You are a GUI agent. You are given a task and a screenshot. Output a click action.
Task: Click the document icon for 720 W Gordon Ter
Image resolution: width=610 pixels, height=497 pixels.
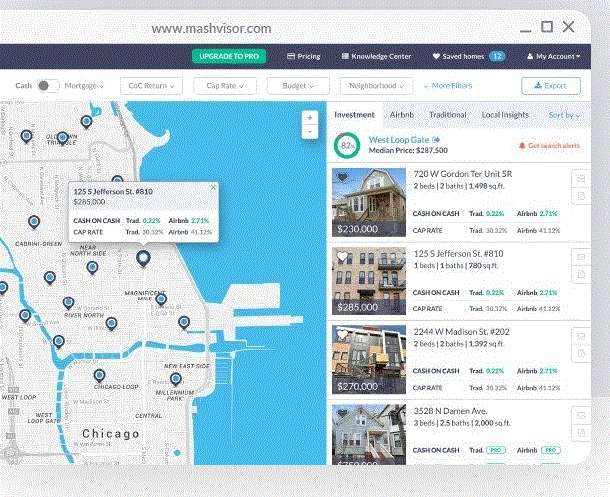pyautogui.click(x=581, y=196)
